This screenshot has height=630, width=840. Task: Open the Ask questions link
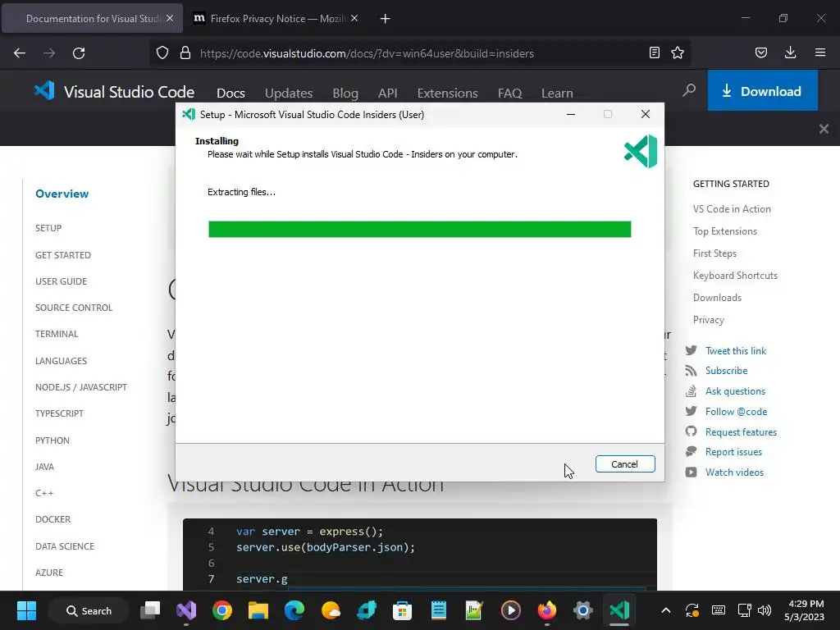[735, 391]
